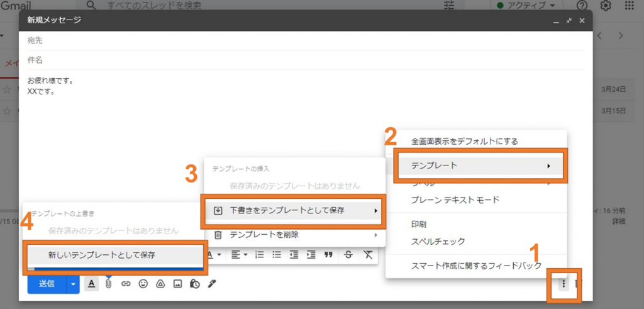
Task: Run スペルチェック from the menu
Action: click(477, 242)
